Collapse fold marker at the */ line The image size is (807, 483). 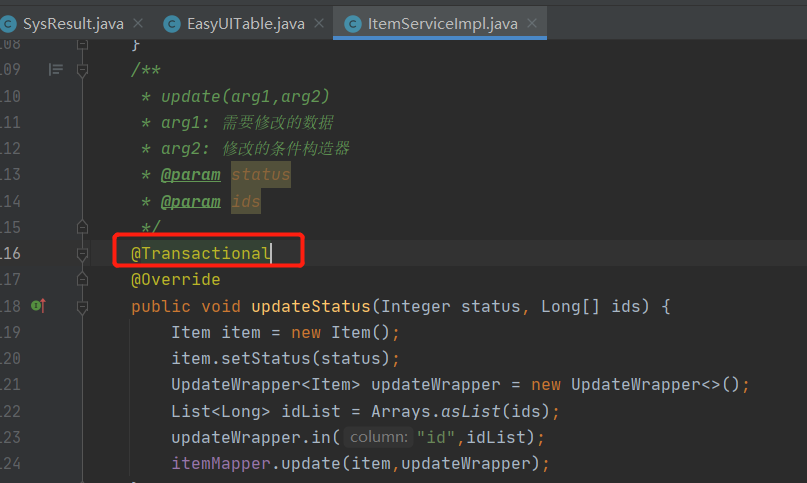pos(82,227)
